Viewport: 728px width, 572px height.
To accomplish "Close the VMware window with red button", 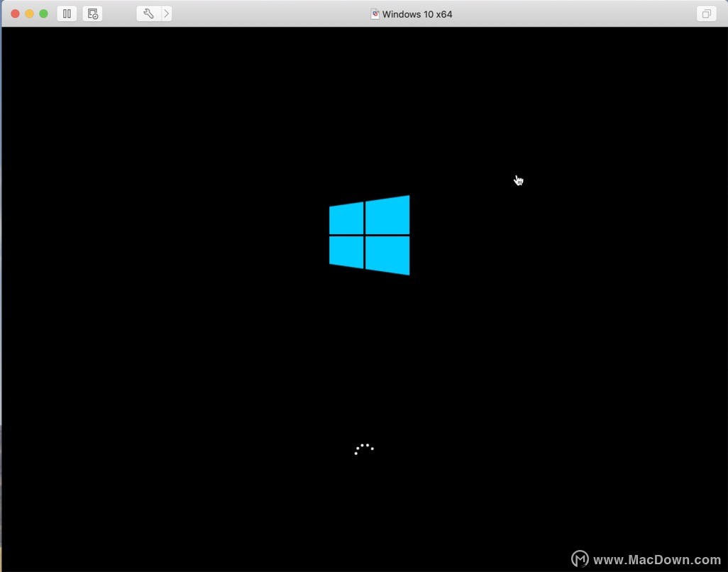I will point(16,14).
